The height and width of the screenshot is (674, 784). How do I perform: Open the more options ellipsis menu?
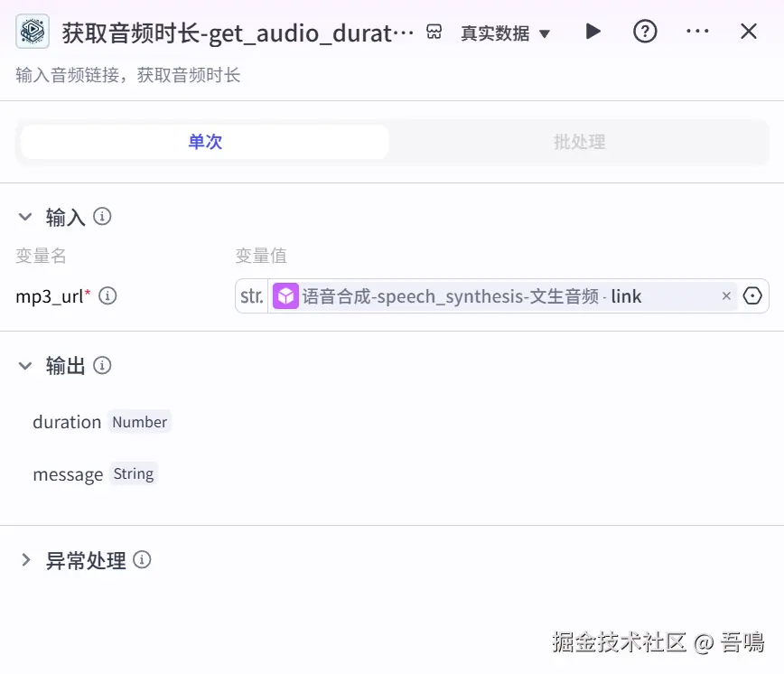pyautogui.click(x=697, y=31)
